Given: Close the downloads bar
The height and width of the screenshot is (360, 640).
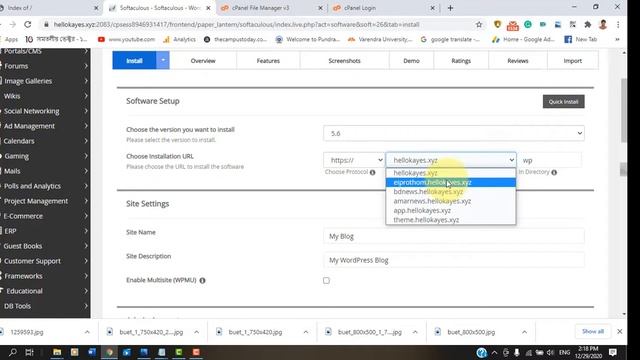Looking at the screenshot, I should [x=620, y=331].
